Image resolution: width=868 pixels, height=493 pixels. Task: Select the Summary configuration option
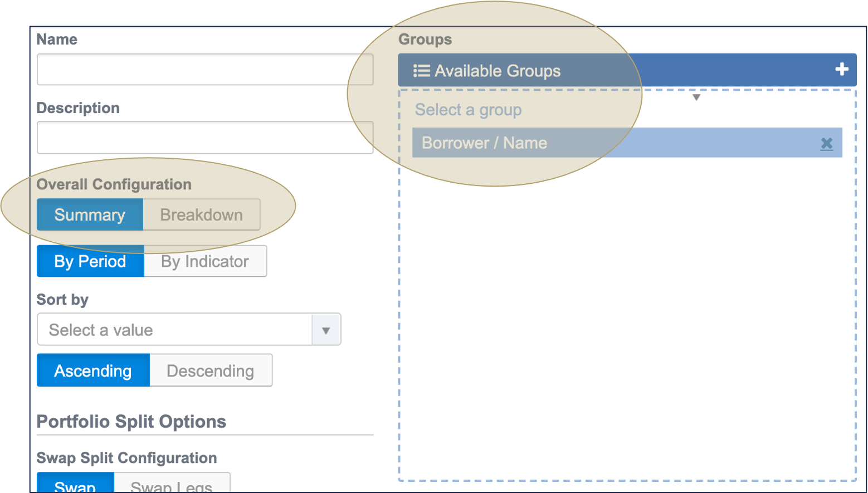90,215
